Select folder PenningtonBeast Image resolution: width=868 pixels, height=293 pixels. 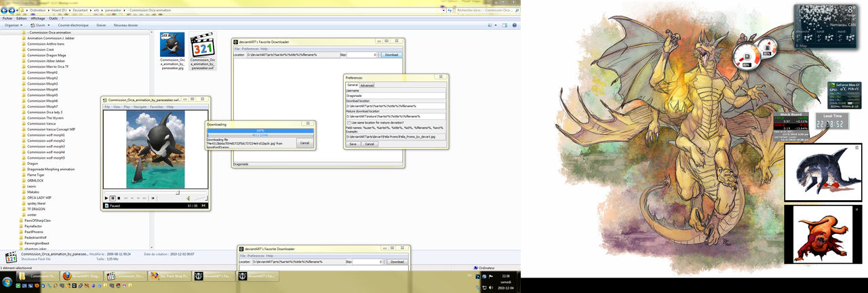point(38,243)
